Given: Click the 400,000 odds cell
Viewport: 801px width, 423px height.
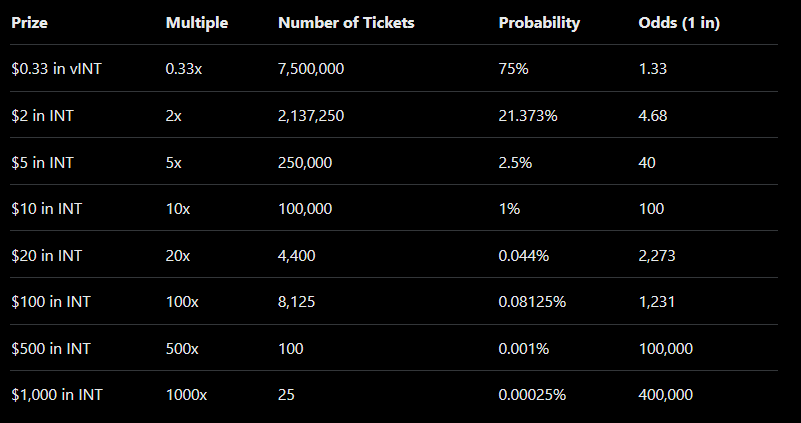Looking at the screenshot, I should pyautogui.click(x=665, y=395).
